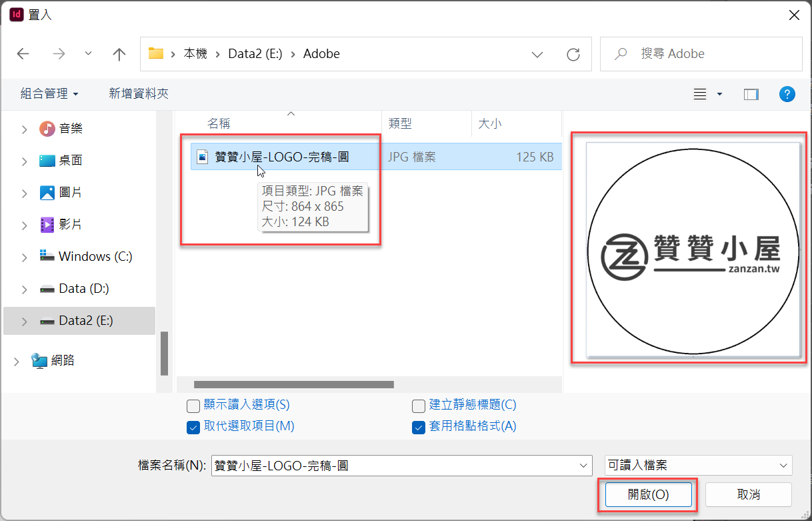
Task: Expand the Windows (C:) node
Action: tap(25, 257)
